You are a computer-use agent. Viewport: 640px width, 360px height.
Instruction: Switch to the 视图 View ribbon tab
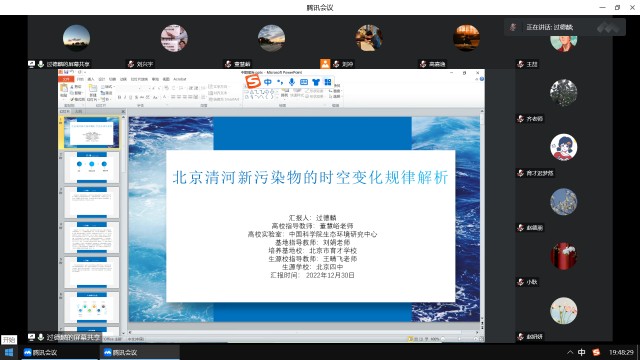click(166, 79)
